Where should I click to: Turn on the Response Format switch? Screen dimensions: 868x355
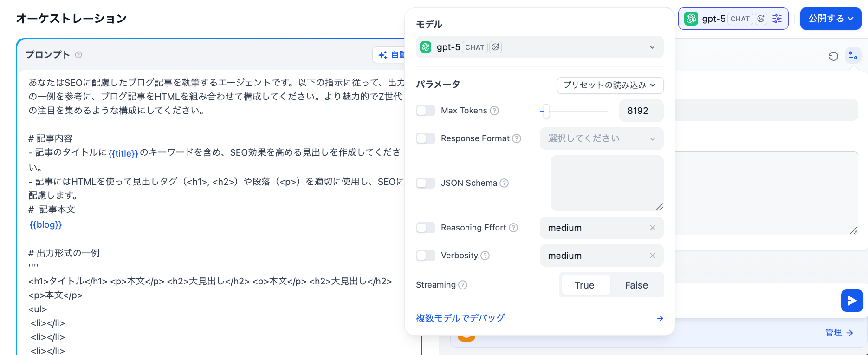coord(426,138)
